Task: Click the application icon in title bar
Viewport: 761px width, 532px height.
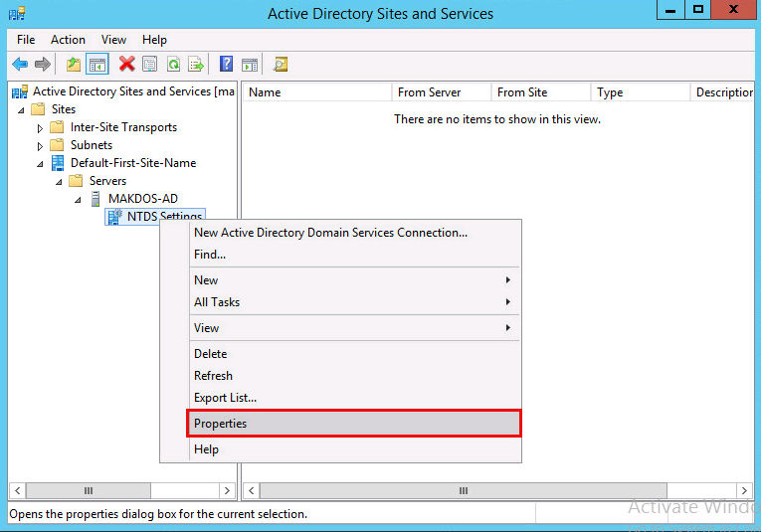Action: point(17,13)
